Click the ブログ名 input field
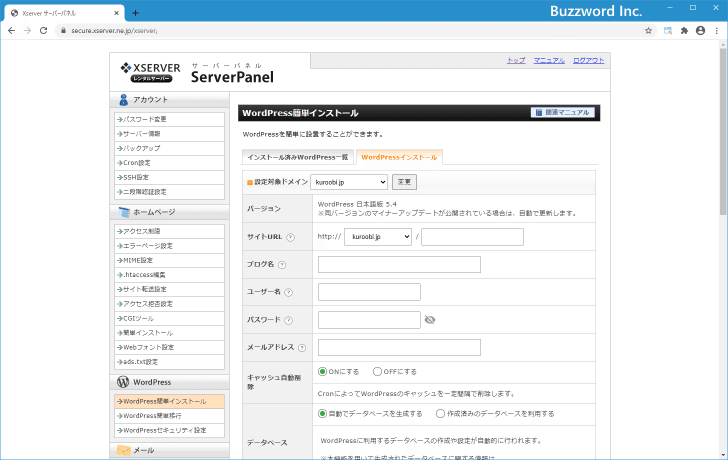728x460 pixels. [x=399, y=265]
